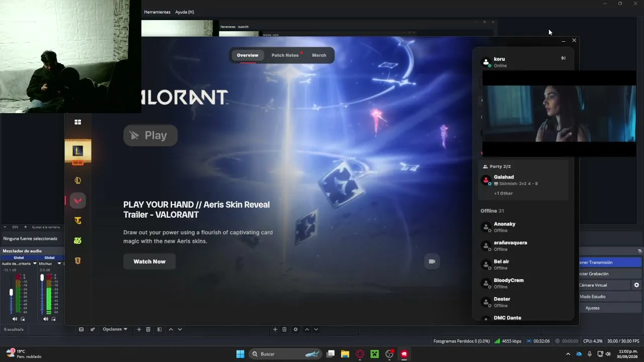644x362 pixels.
Task: Open the Merch tab
Action: 319,55
